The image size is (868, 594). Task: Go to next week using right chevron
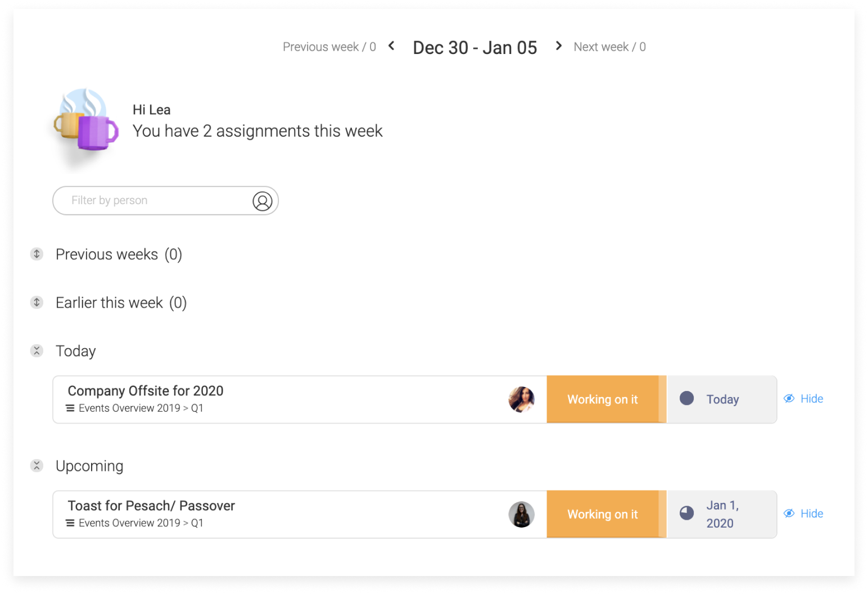click(x=558, y=46)
